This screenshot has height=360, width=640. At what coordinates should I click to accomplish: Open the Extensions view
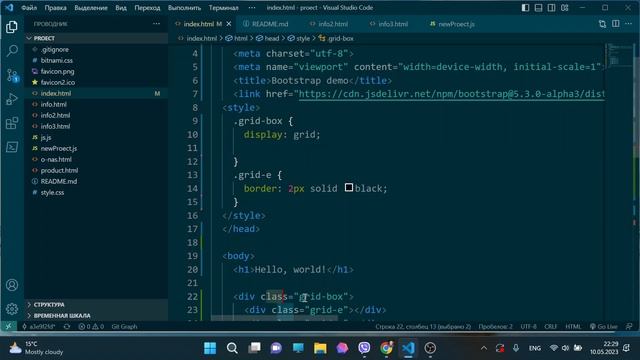click(12, 123)
